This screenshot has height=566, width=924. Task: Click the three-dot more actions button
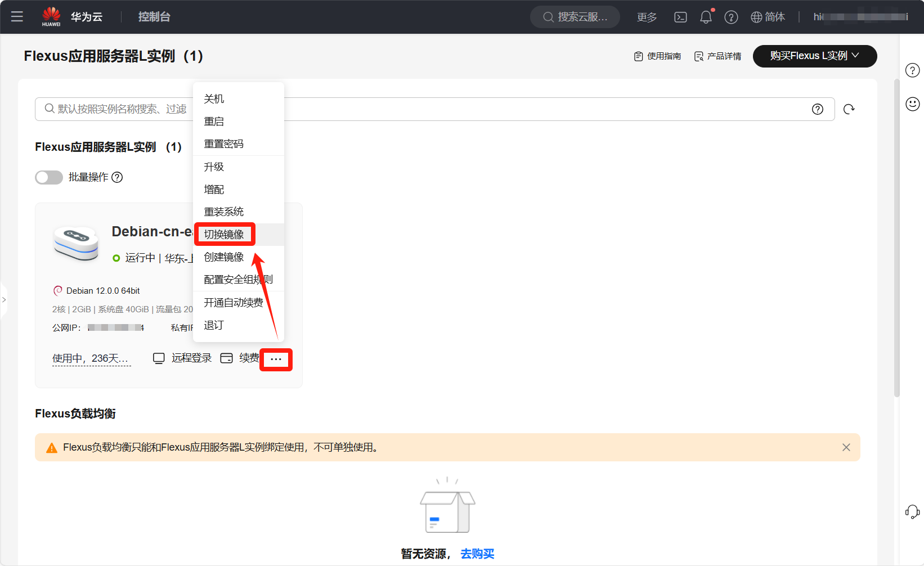(x=276, y=359)
